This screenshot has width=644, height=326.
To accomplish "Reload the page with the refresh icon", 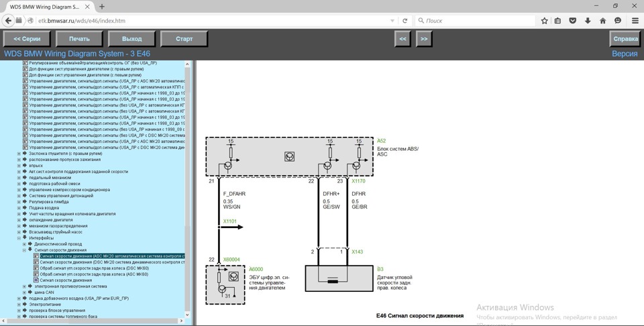I will 405,21.
